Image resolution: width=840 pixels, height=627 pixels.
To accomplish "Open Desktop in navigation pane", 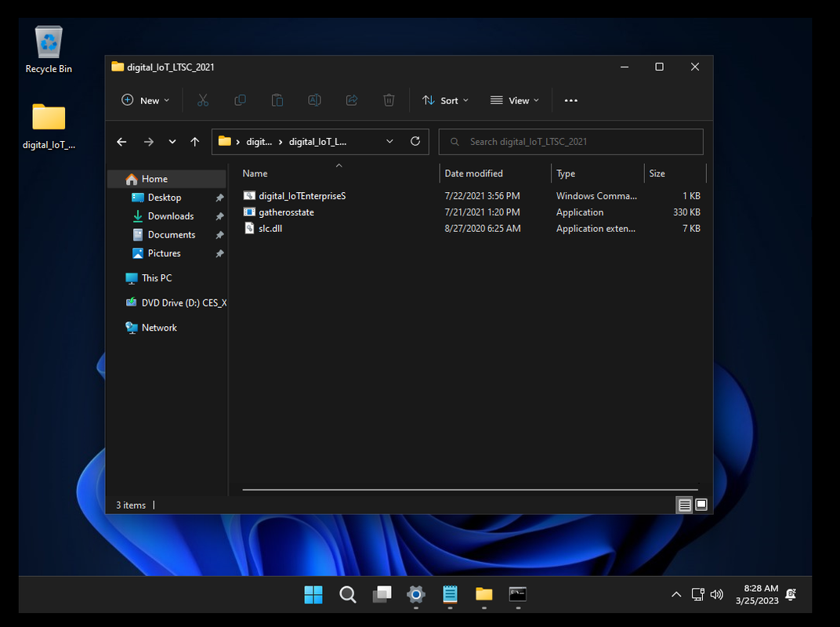I will click(165, 198).
